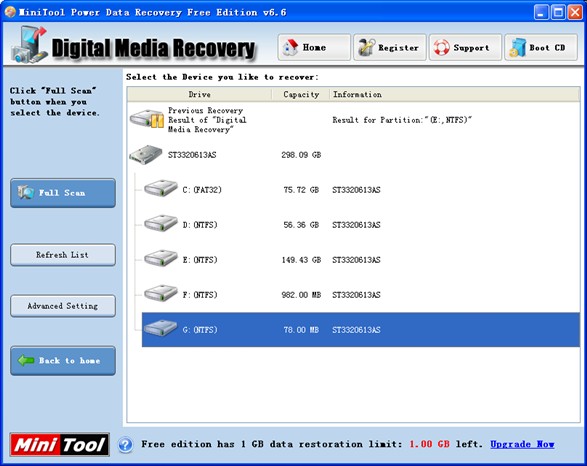Click the 982.00 MB capacity value
This screenshot has width=587, height=466.
(301, 295)
